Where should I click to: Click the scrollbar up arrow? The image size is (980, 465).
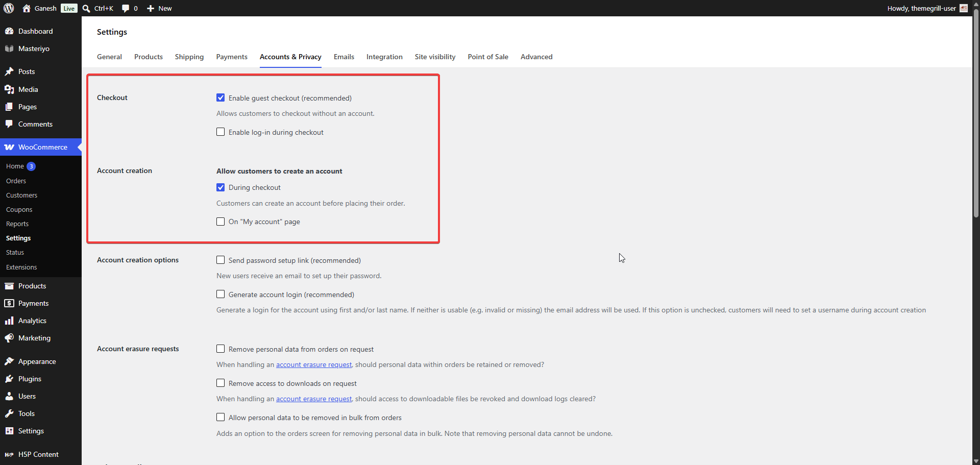[x=976, y=4]
